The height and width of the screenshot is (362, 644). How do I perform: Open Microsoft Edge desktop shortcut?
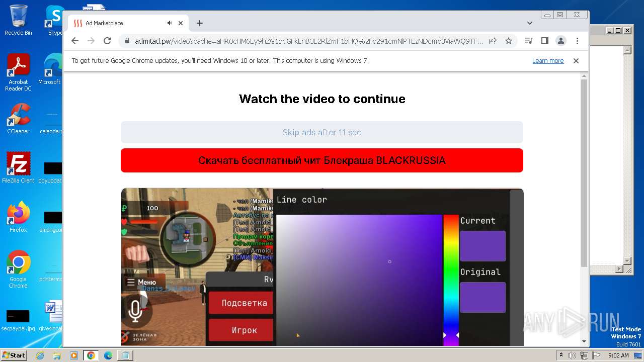(51, 69)
